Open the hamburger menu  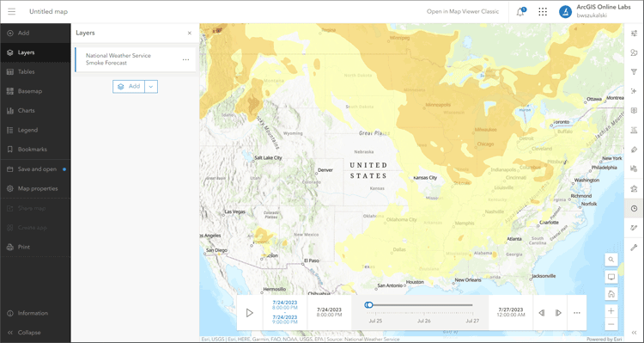pos(11,11)
